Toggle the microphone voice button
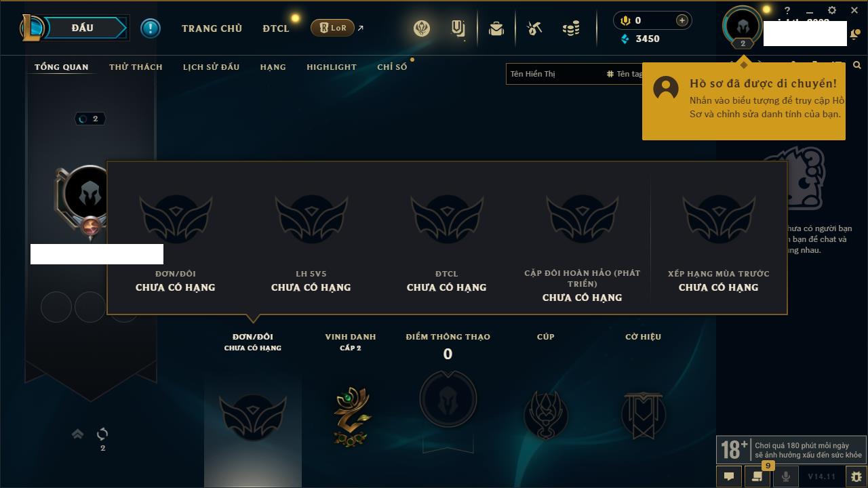 click(x=785, y=476)
